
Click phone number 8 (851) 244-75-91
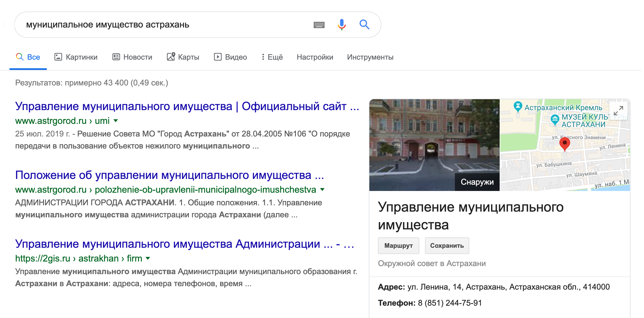coord(450,303)
